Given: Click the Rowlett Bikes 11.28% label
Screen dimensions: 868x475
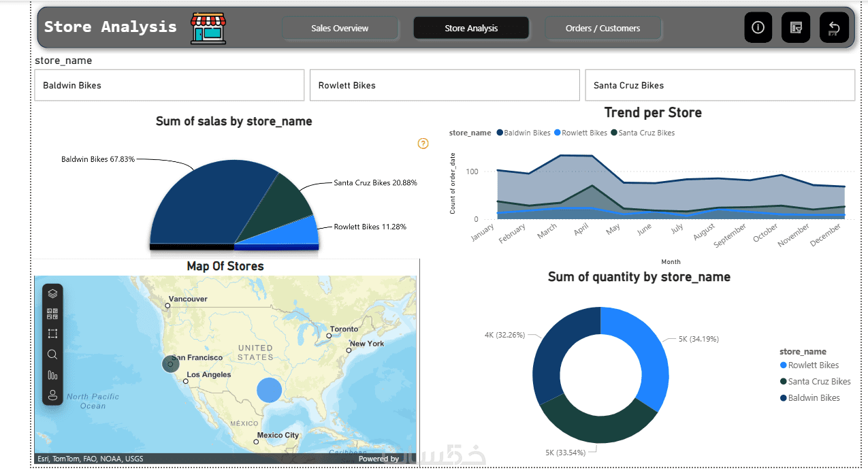Looking at the screenshot, I should pos(370,227).
